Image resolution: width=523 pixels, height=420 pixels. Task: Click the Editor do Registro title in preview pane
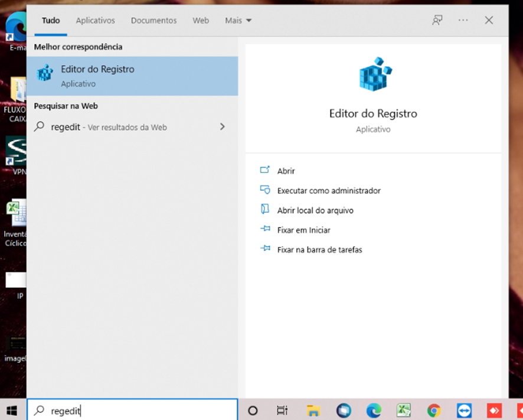coord(373,113)
